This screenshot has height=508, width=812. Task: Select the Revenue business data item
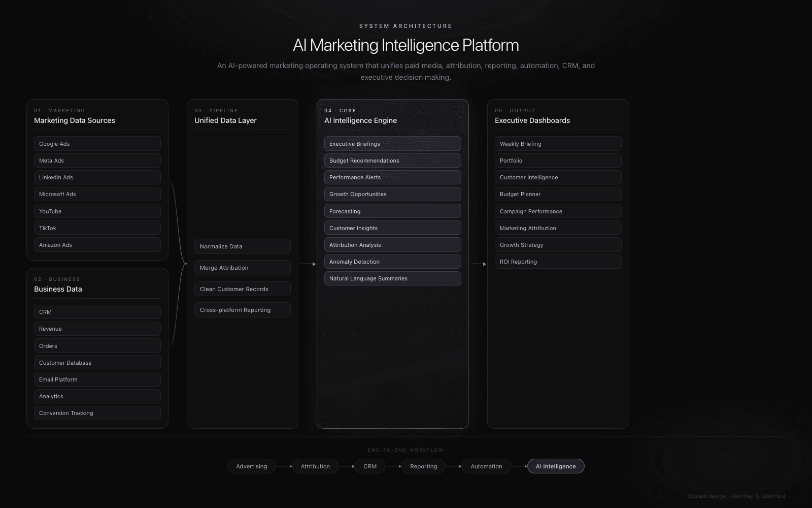point(97,329)
